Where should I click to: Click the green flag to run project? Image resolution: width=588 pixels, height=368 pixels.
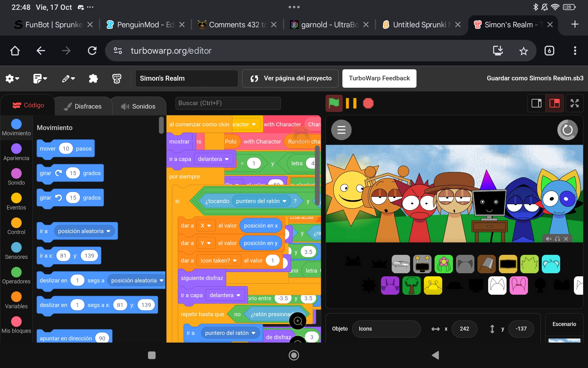(334, 103)
